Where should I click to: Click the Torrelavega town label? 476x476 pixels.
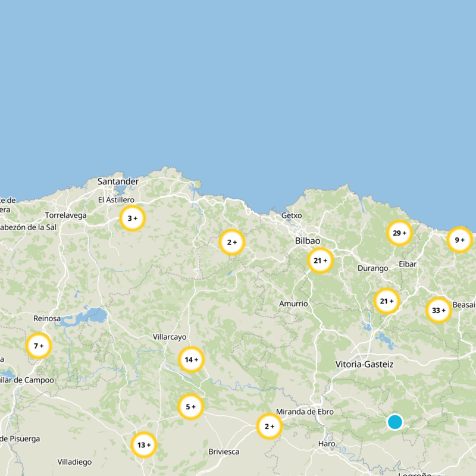pyautogui.click(x=65, y=215)
